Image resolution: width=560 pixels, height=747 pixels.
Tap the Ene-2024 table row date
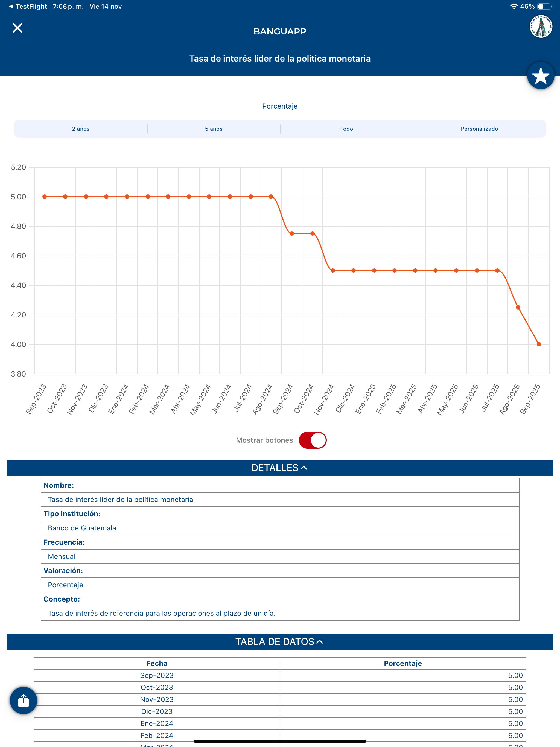(x=157, y=723)
